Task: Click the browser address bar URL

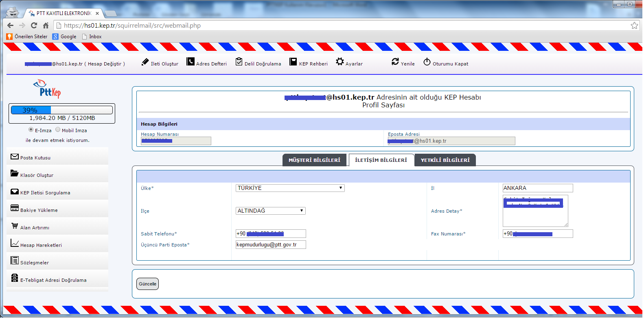Action: 132,25
